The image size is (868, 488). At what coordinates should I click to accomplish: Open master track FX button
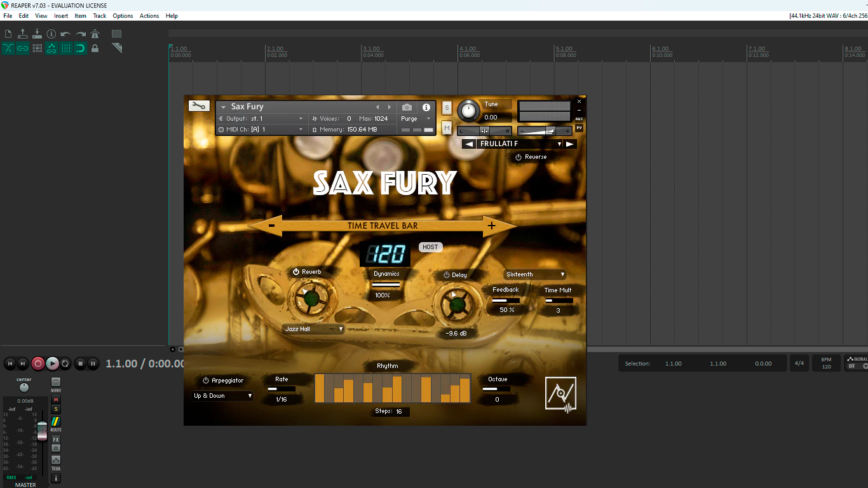tap(56, 440)
